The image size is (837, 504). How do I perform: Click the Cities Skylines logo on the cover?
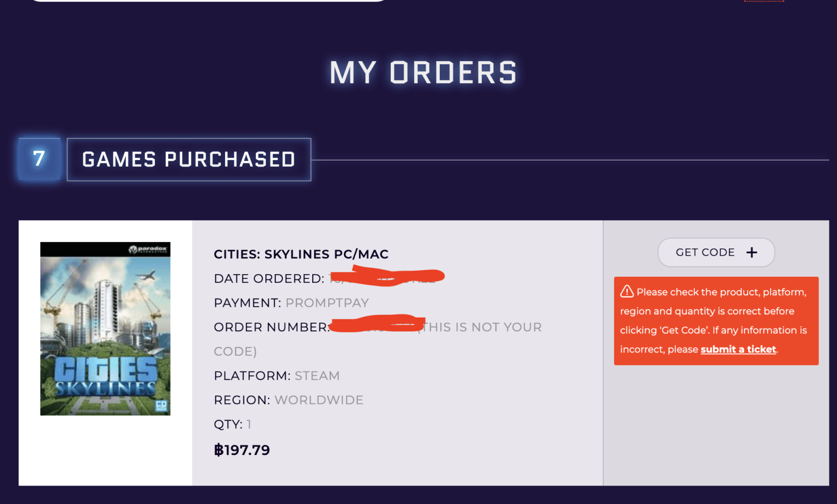click(106, 376)
